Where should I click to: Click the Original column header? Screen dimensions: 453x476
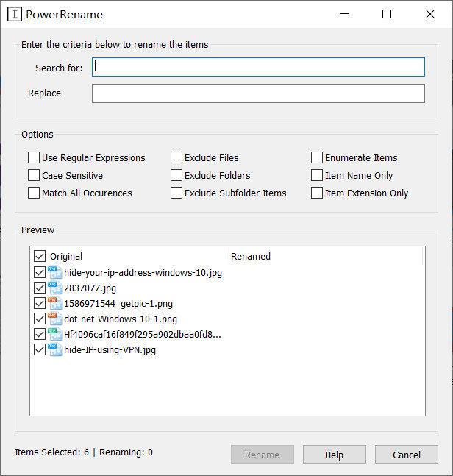(66, 256)
